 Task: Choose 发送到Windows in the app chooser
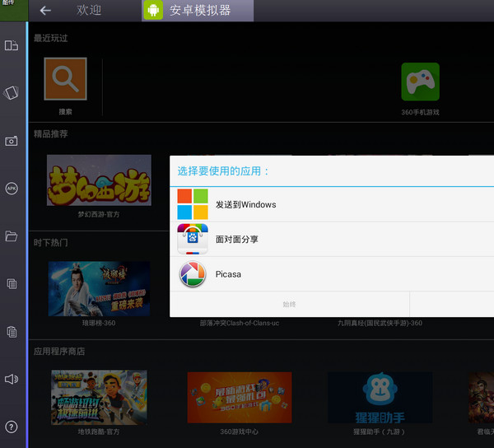(x=332, y=204)
